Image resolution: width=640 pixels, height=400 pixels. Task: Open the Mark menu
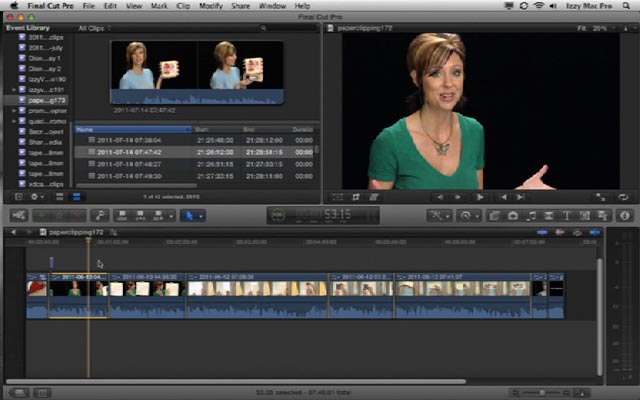click(x=159, y=6)
